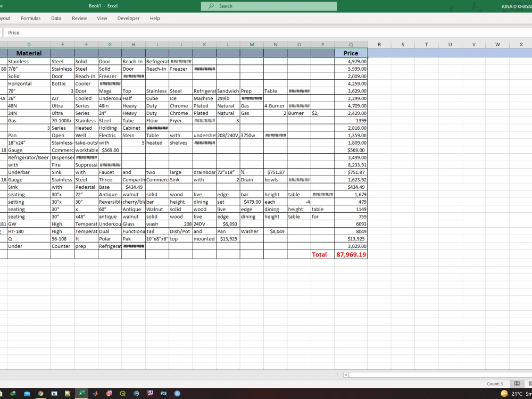
Task: Select the 3,029.00 price cell
Action: pos(351,246)
